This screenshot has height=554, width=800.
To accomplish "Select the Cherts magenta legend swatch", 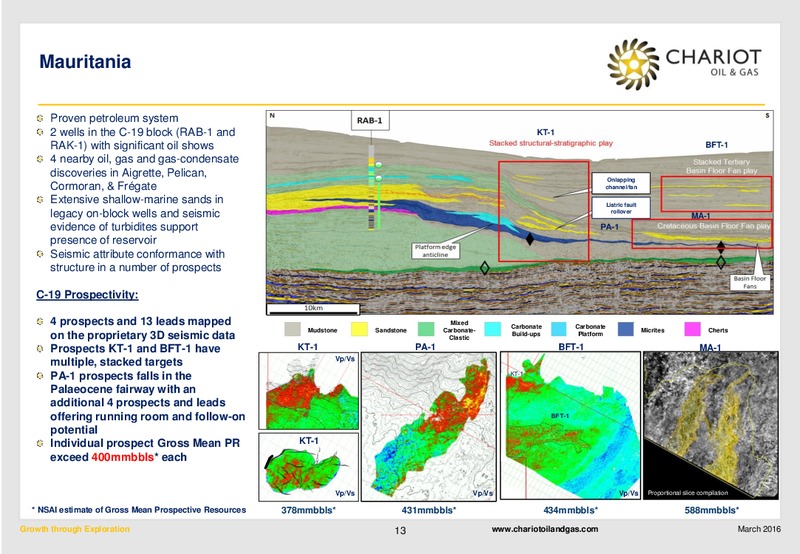I will click(x=692, y=330).
